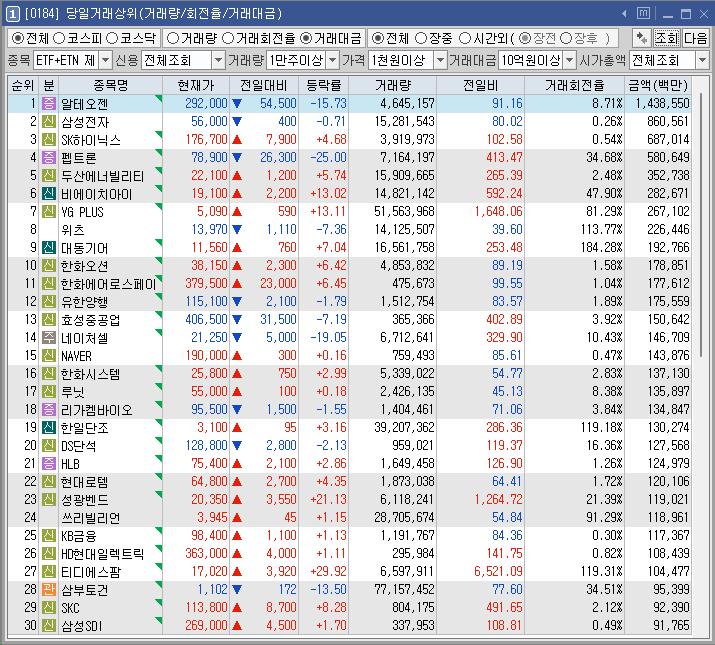Select the 한화에어로스페이스 stock row

(x=349, y=283)
